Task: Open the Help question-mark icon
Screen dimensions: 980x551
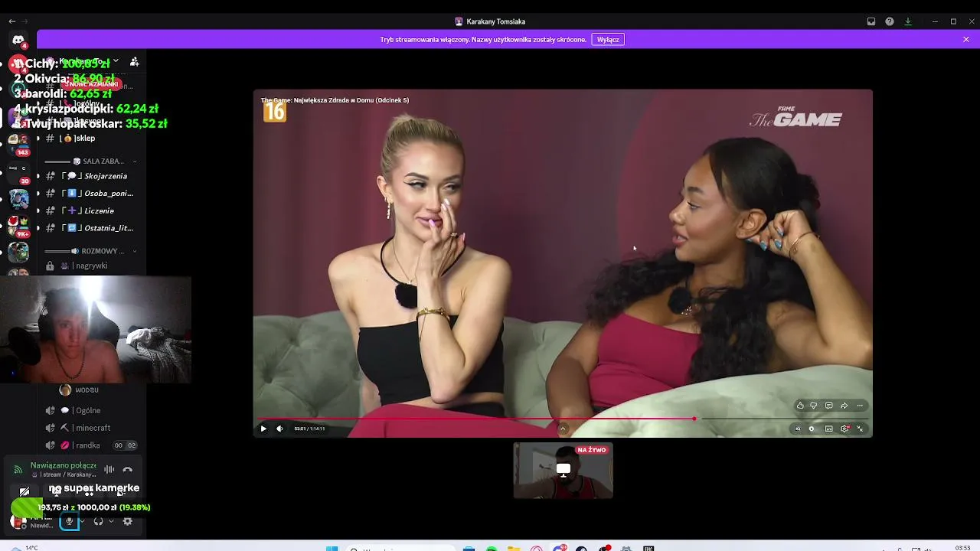Action: (x=890, y=21)
